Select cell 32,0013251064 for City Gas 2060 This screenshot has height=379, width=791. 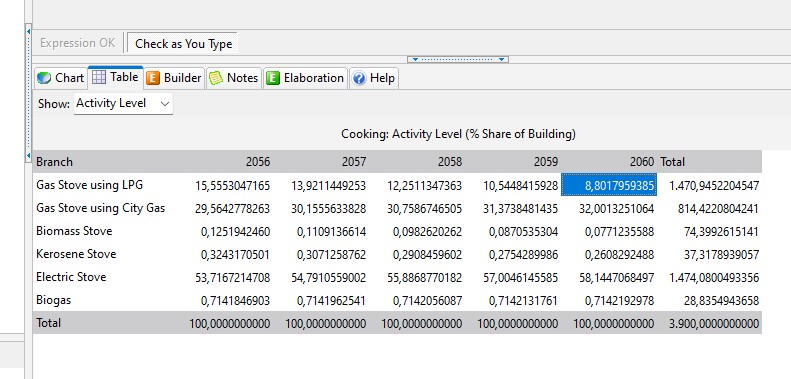[x=616, y=208]
